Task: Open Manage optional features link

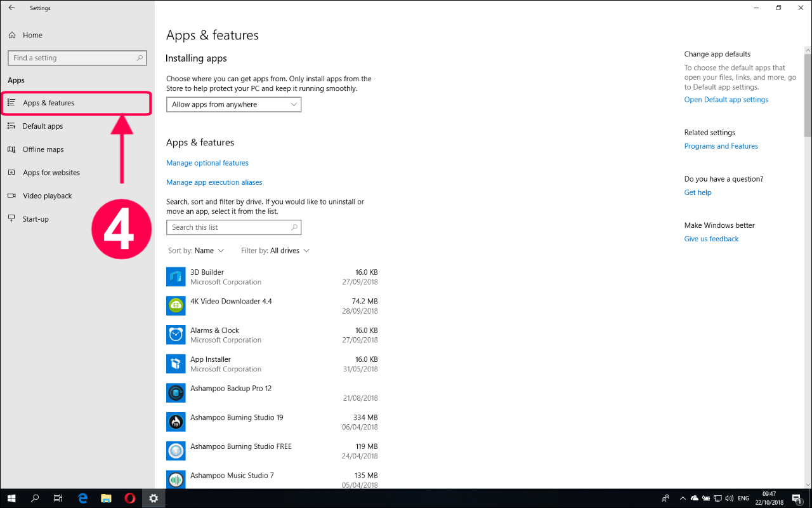Action: pos(207,163)
